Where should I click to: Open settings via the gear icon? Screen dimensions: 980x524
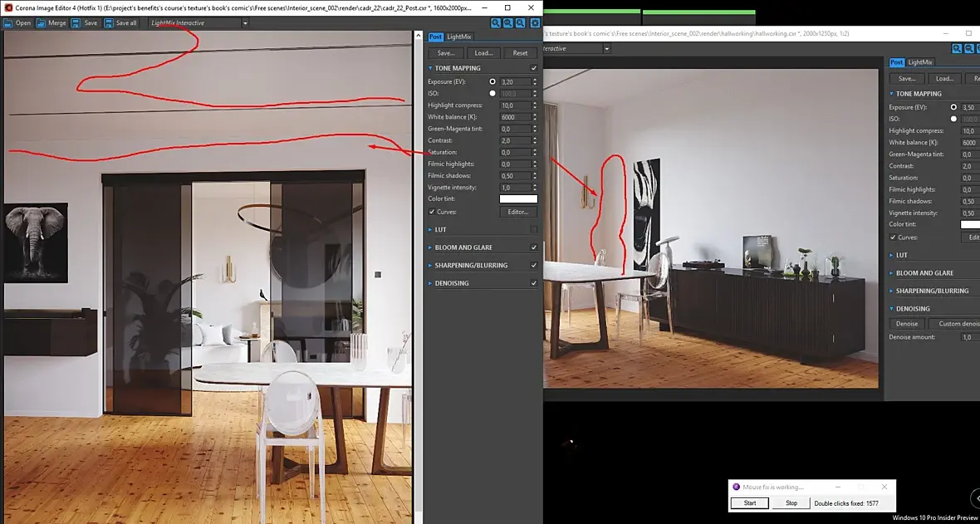click(535, 23)
